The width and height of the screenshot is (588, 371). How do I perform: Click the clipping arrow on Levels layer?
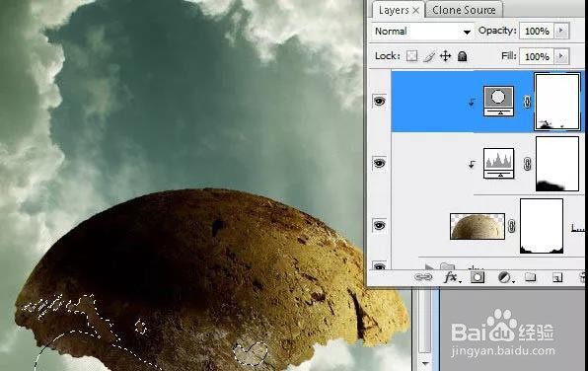[472, 164]
